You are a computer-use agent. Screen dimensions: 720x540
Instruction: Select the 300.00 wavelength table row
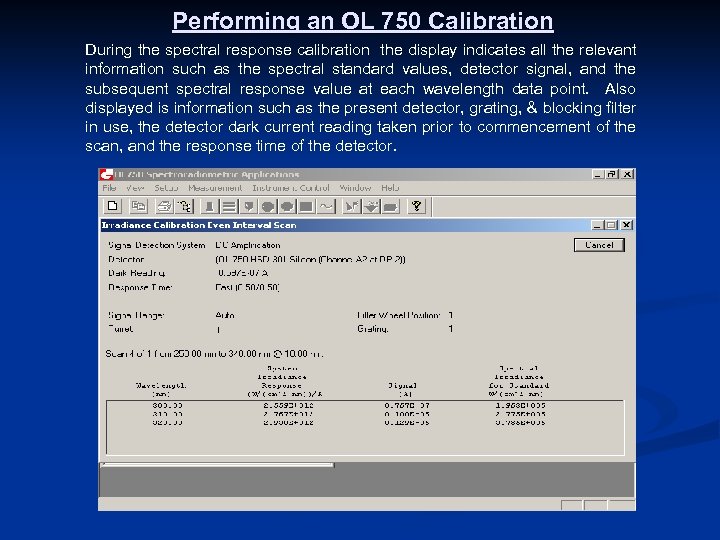click(365, 405)
